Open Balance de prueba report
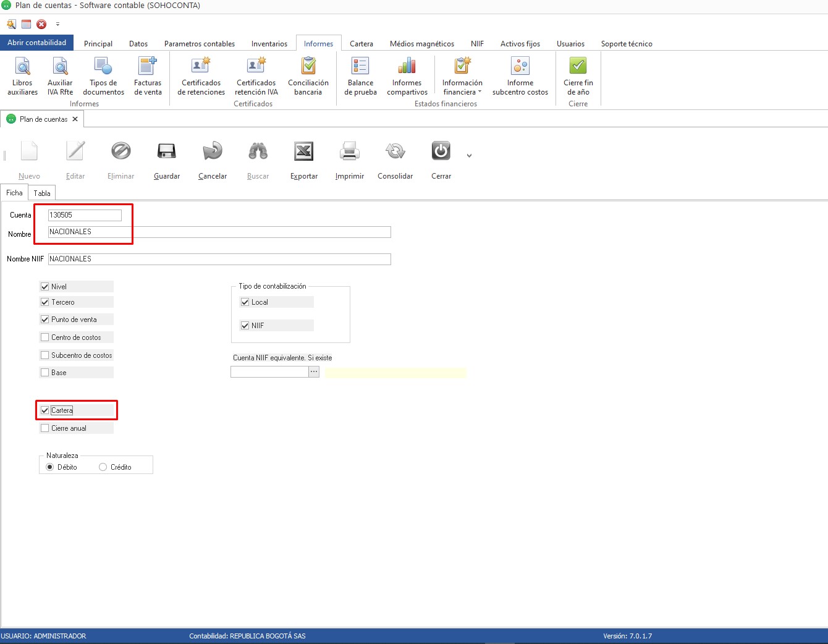The width and height of the screenshot is (828, 644). (360, 75)
